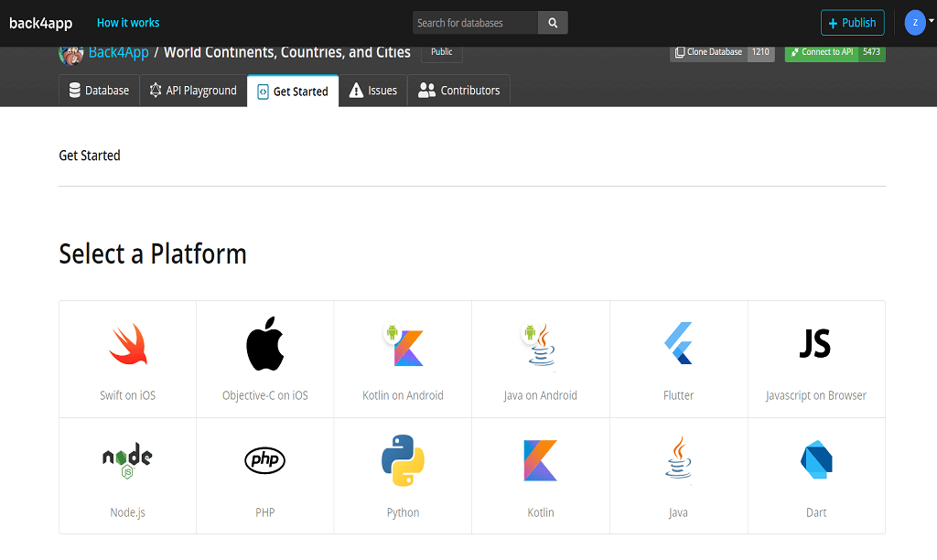Focus the Search for databases field

pos(475,23)
